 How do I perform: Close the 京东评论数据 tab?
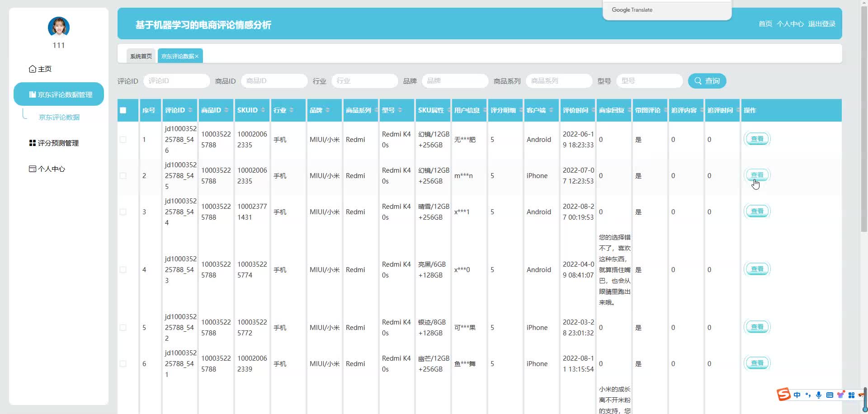197,56
